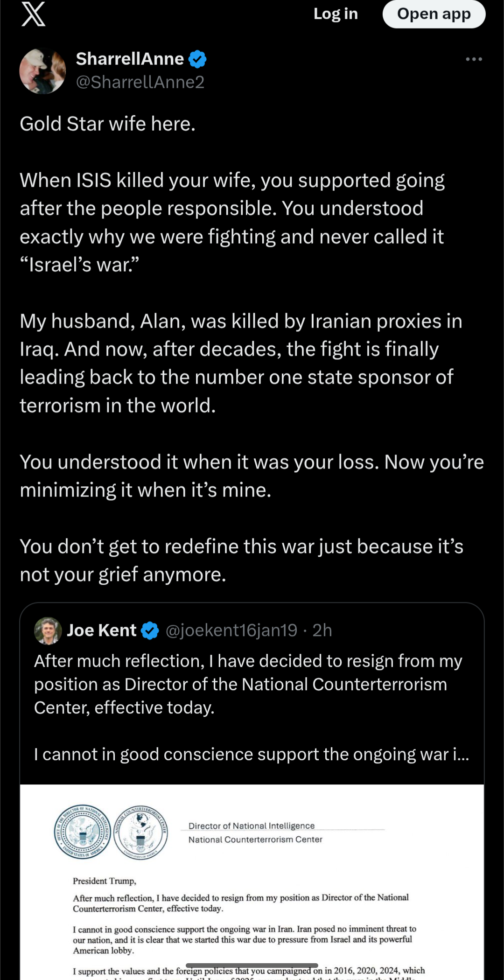This screenshot has width=504, height=980.
Task: Tap the Log in link
Action: pos(336,14)
